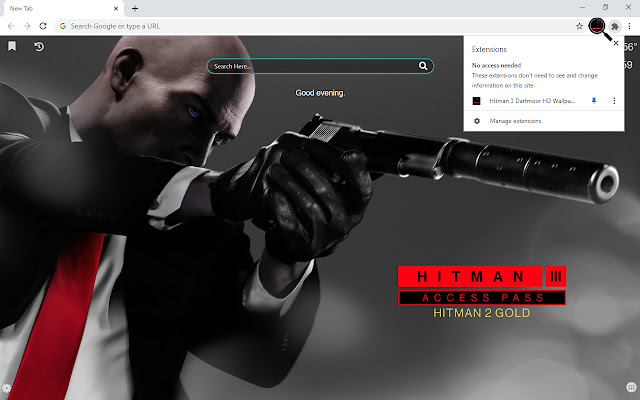Click the browser forward arrow
This screenshot has width=640, height=400.
pos(27,26)
